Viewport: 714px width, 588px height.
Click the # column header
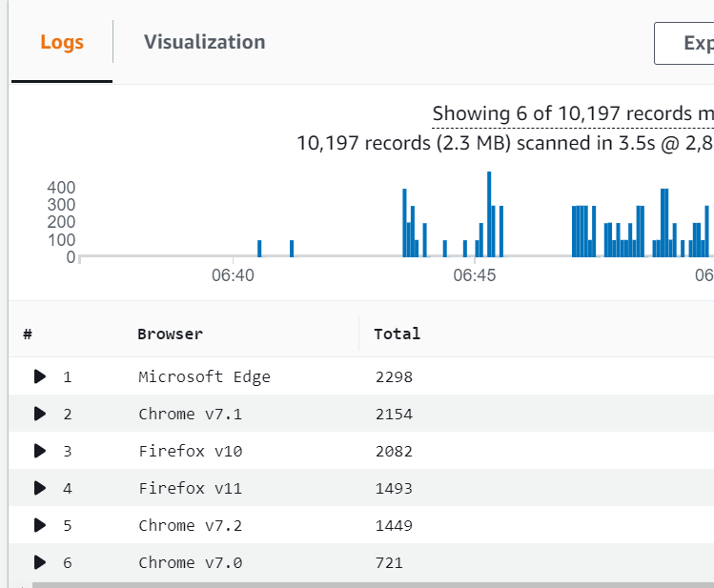(x=28, y=335)
